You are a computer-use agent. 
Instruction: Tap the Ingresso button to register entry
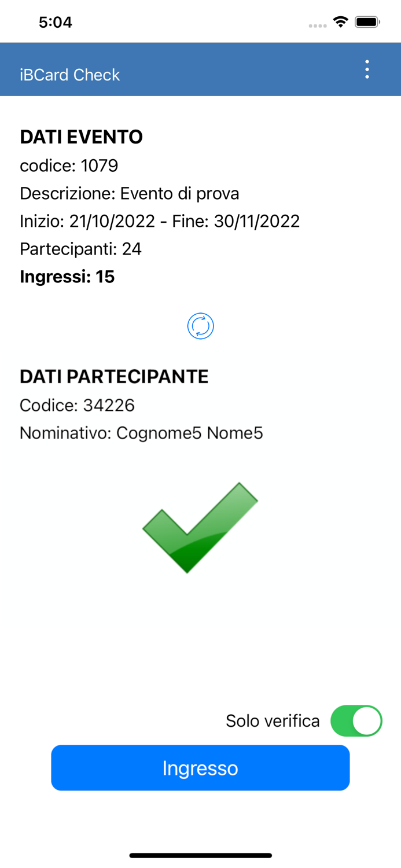(201, 767)
